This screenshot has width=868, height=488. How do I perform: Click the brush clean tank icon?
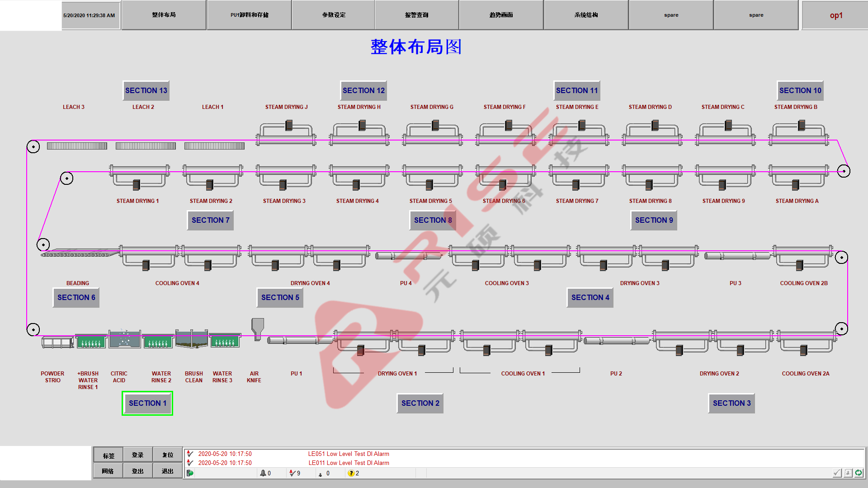pos(191,339)
